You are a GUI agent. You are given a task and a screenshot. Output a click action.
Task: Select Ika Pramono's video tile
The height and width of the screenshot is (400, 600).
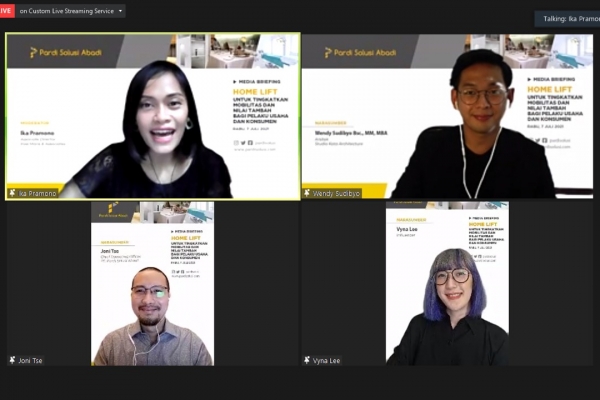(x=152, y=117)
